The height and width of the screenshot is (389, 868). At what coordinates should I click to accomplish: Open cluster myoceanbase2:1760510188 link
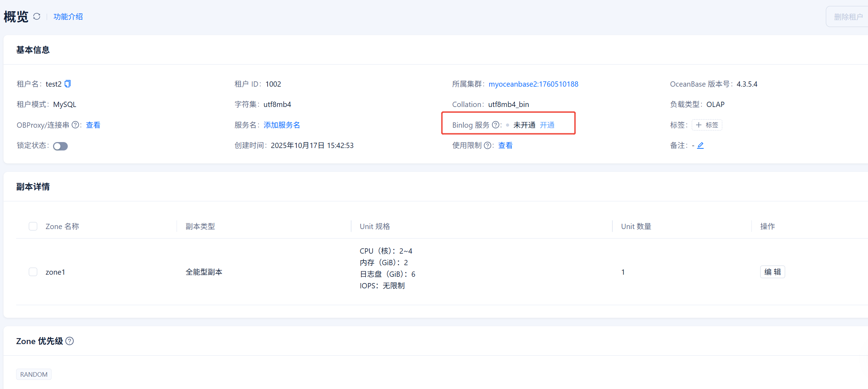point(533,84)
